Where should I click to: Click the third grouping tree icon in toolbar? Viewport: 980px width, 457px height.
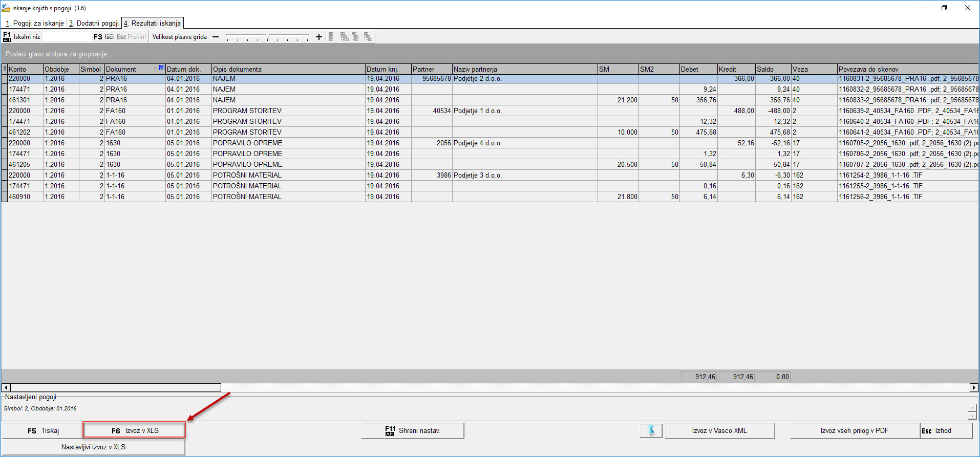(x=356, y=37)
